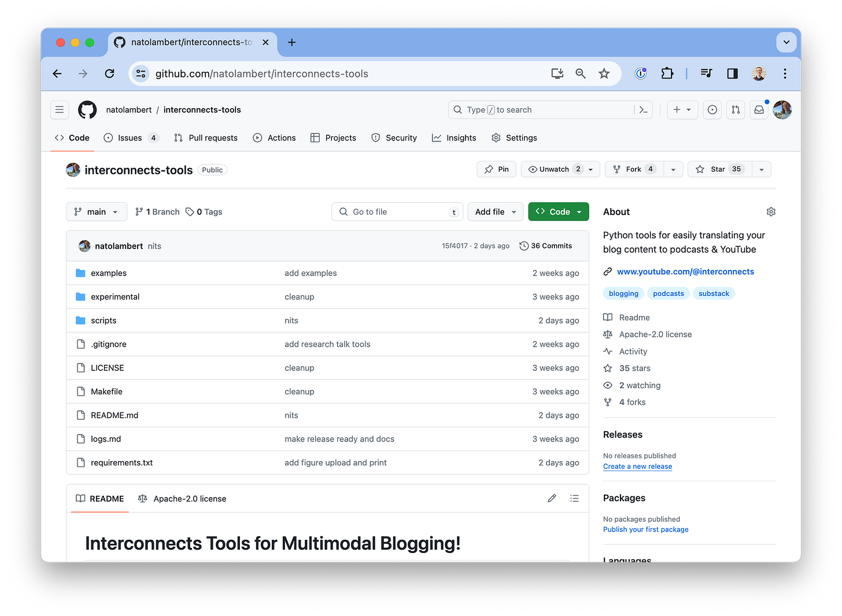Expand the Fork dropdown arrow
The width and height of the screenshot is (842, 616).
673,169
